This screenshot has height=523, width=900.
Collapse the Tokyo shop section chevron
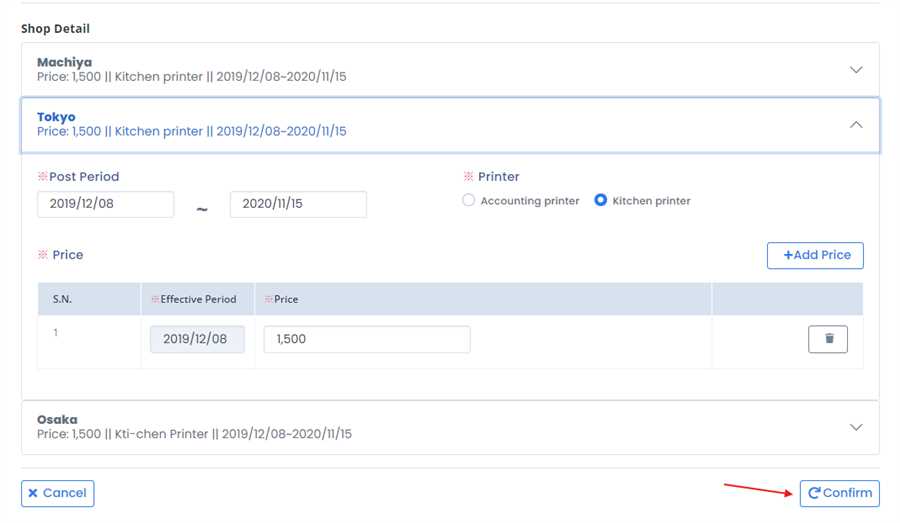pos(856,125)
